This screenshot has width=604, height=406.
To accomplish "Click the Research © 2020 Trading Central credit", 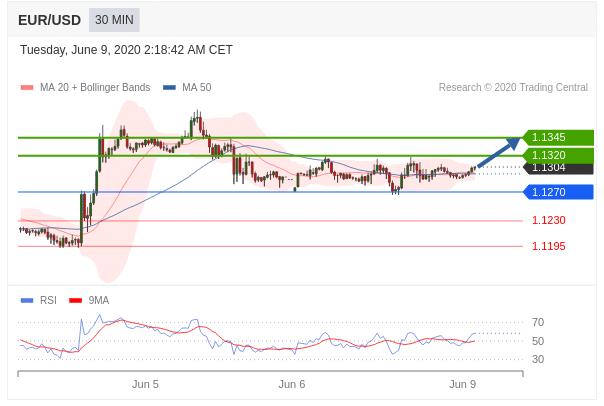I will click(x=513, y=87).
